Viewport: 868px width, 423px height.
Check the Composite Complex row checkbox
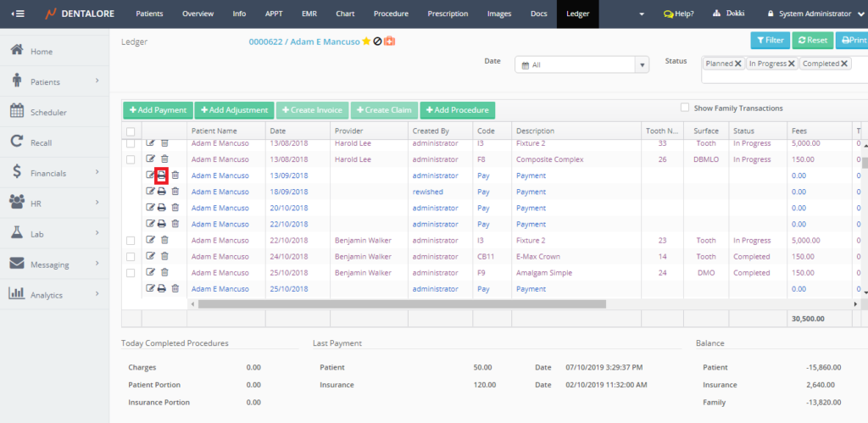tap(131, 159)
